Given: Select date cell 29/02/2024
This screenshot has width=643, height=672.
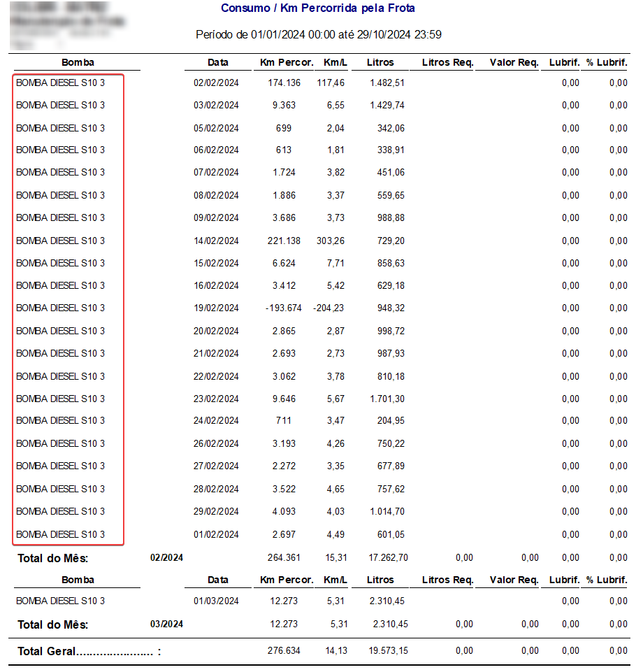Looking at the screenshot, I should pos(216,512).
